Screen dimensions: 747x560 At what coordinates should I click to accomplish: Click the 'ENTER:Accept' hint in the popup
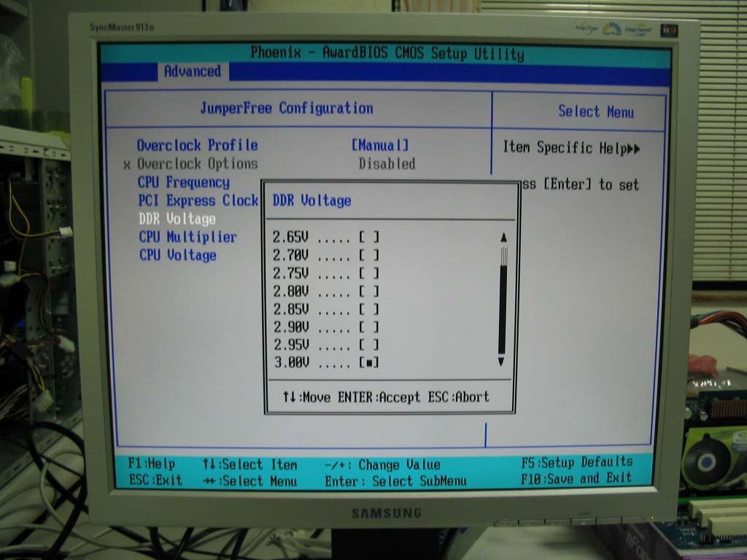point(379,397)
